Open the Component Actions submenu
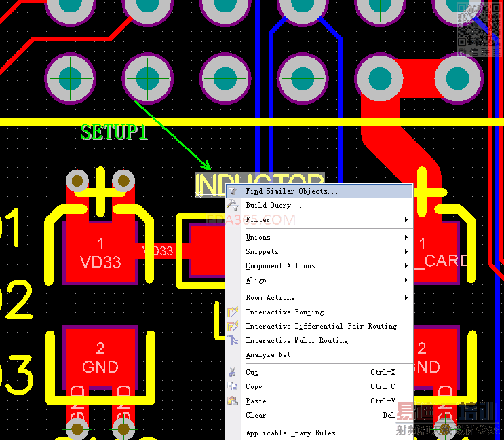 [x=319, y=266]
